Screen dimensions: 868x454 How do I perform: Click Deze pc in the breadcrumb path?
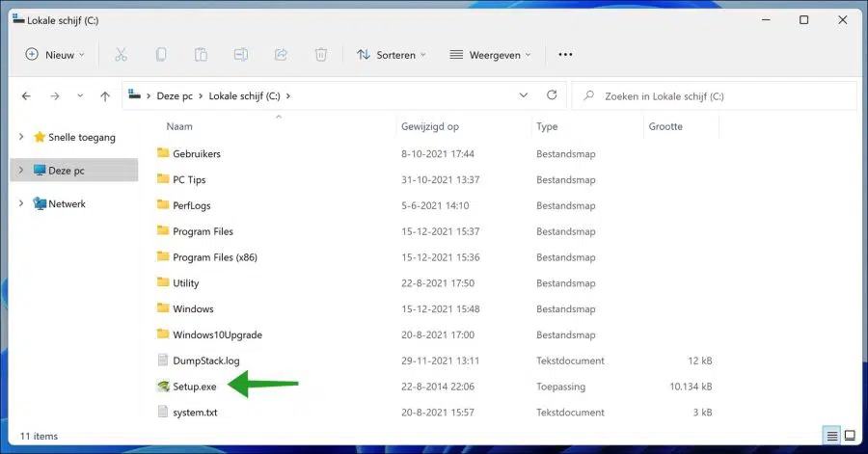pyautogui.click(x=175, y=96)
